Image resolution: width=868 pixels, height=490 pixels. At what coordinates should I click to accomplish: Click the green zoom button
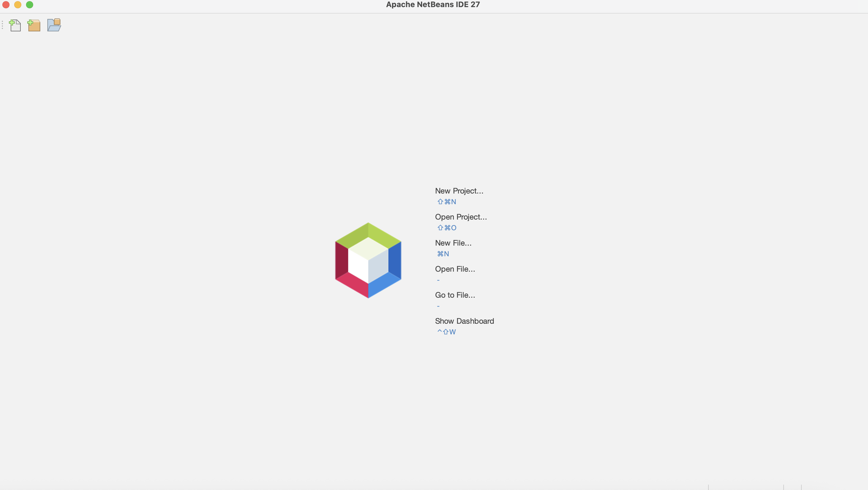point(30,5)
